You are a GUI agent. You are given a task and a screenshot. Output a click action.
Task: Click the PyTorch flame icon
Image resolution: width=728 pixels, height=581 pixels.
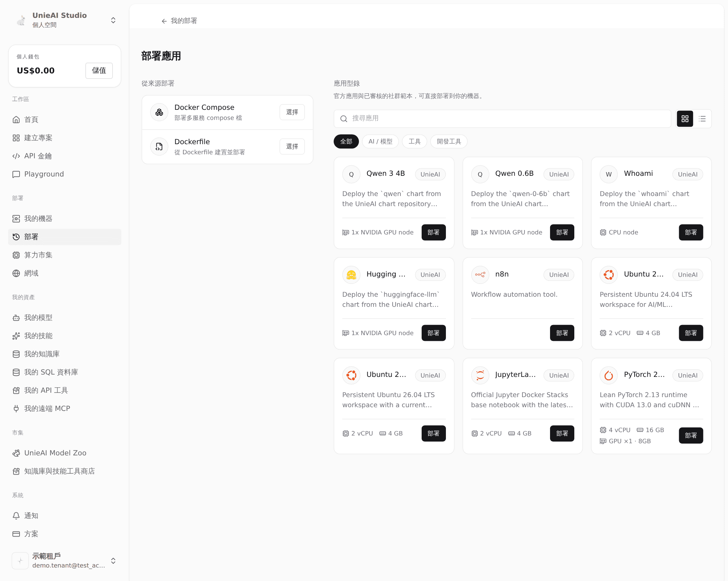[608, 375]
